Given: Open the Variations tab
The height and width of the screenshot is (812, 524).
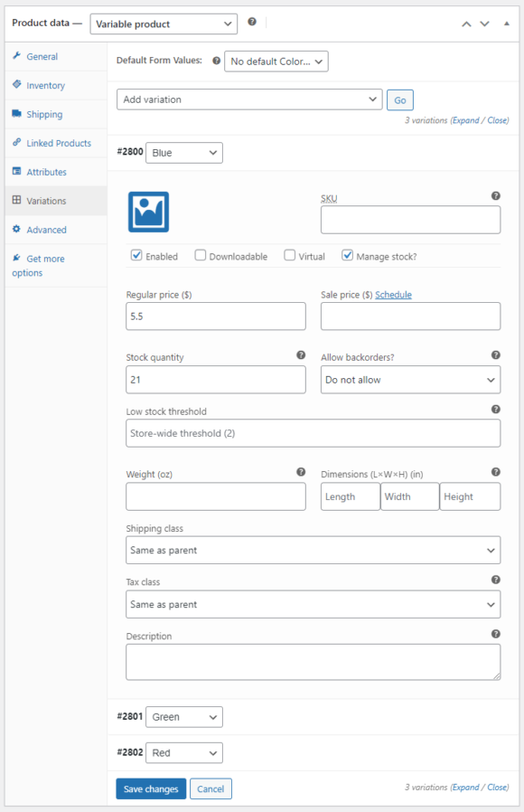Looking at the screenshot, I should pyautogui.click(x=45, y=201).
